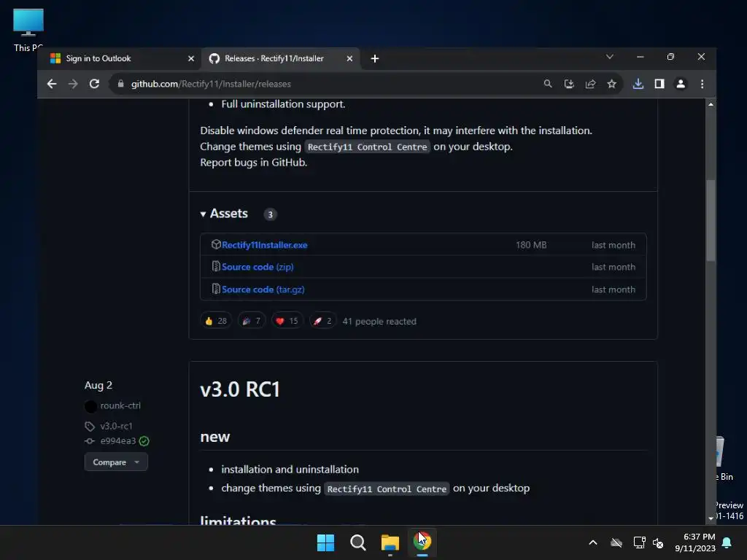Viewport: 747px width, 560px height.
Task: Click the browser forward arrow
Action: tap(73, 84)
